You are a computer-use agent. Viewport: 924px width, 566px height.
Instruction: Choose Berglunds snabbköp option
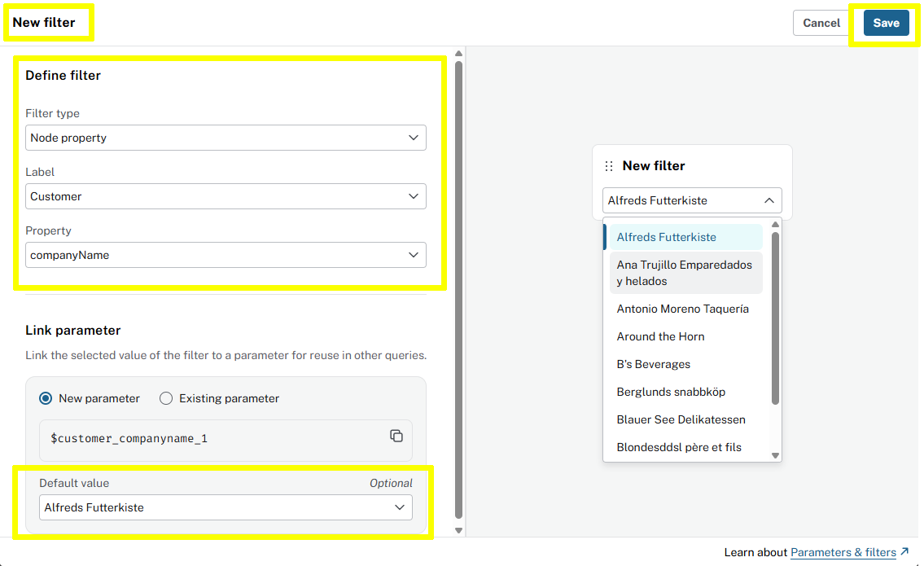coord(671,392)
